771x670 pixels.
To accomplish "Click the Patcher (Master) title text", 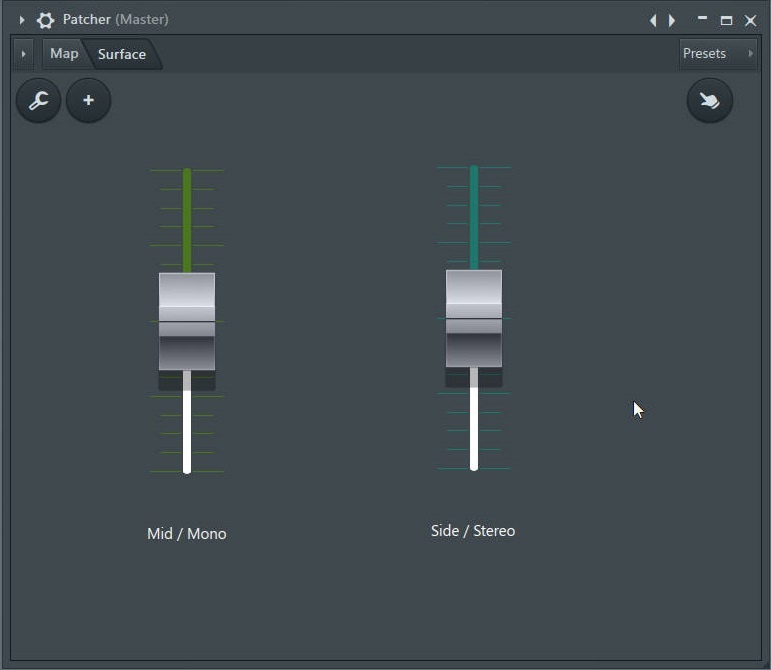I will click(x=116, y=19).
